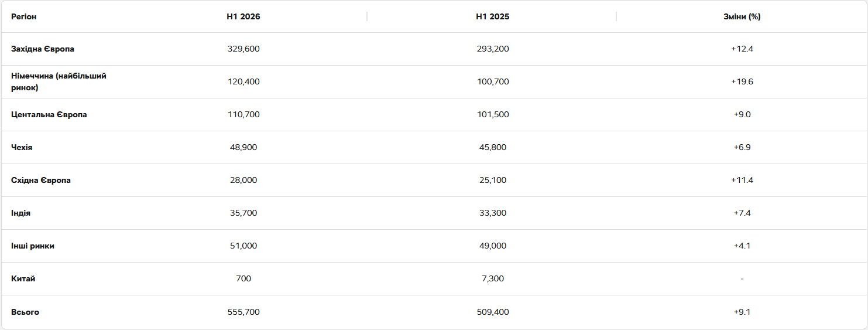Click the 329,600 value cell
Viewport: 868px width, 330px height.
pos(243,49)
